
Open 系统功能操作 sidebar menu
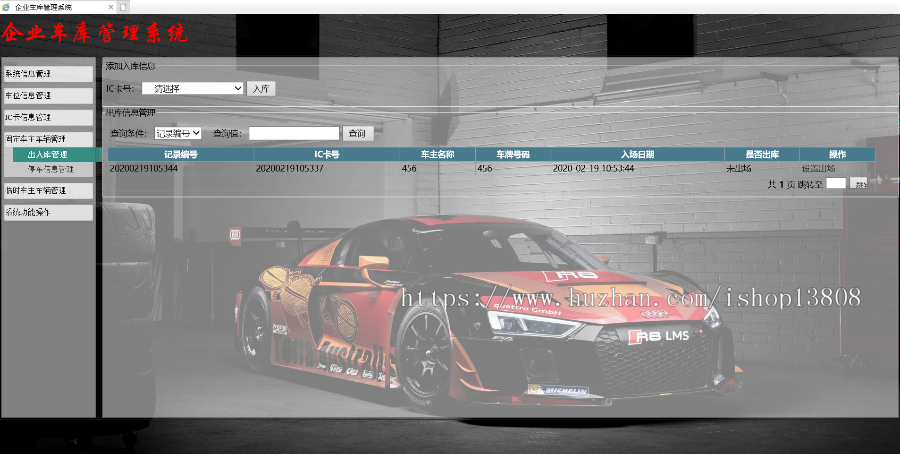coord(48,212)
